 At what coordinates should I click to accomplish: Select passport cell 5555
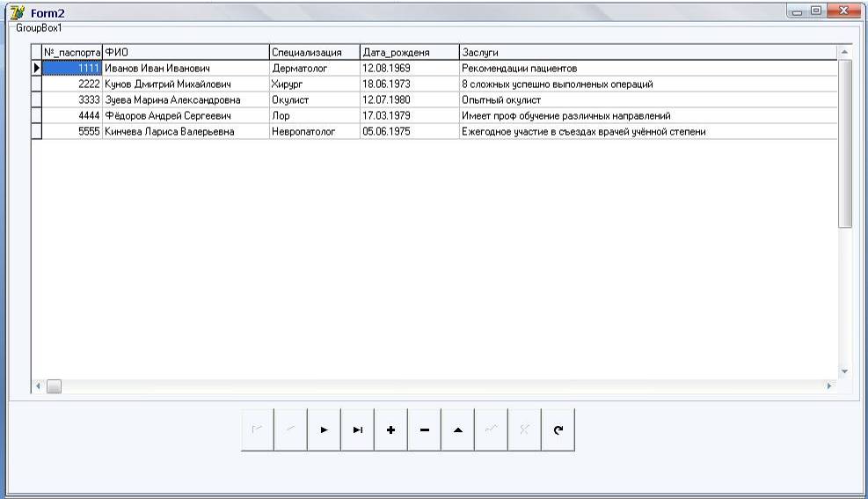click(x=72, y=131)
